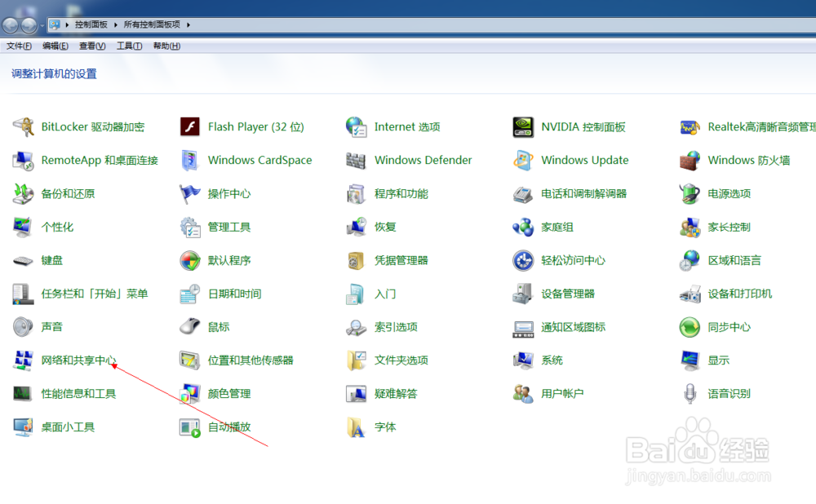Click the Back navigation button
Screen dimensions: 816x504
(11, 24)
